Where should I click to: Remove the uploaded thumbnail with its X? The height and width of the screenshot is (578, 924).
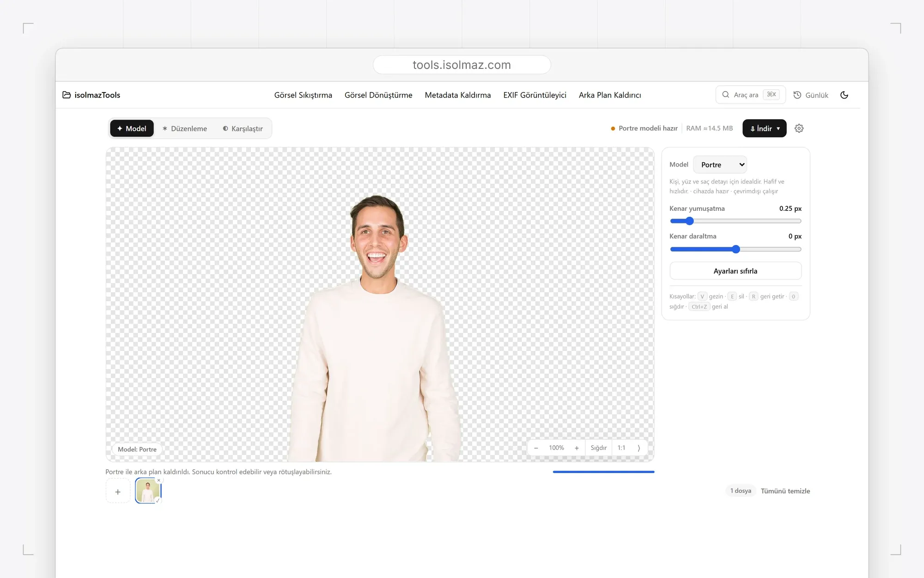159,480
